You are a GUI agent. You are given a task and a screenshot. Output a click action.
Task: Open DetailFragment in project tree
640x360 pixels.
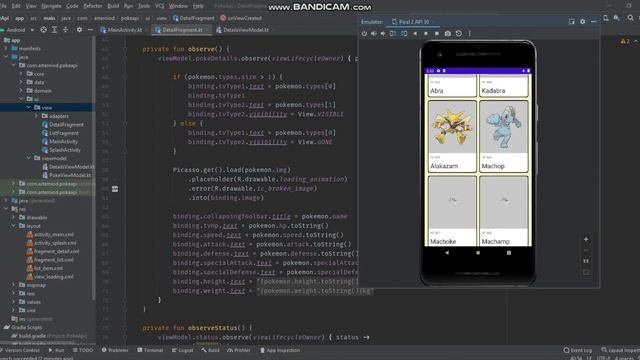click(62, 124)
